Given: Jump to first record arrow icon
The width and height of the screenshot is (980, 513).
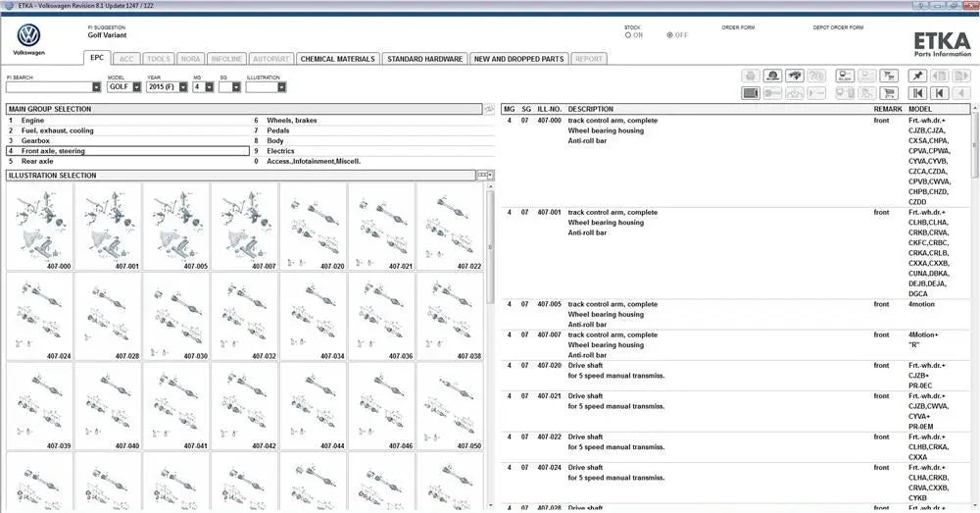Looking at the screenshot, I should point(917,93).
